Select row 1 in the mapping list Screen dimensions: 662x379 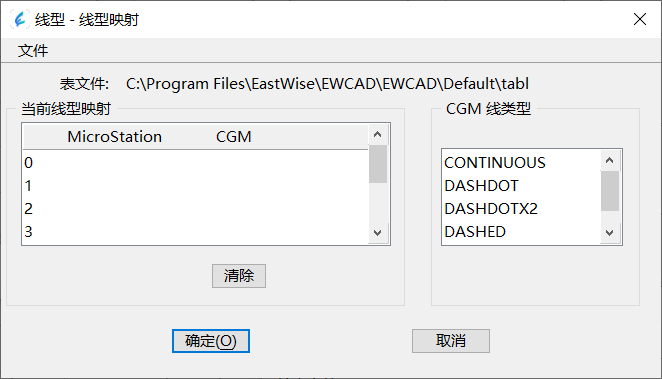tap(195, 186)
